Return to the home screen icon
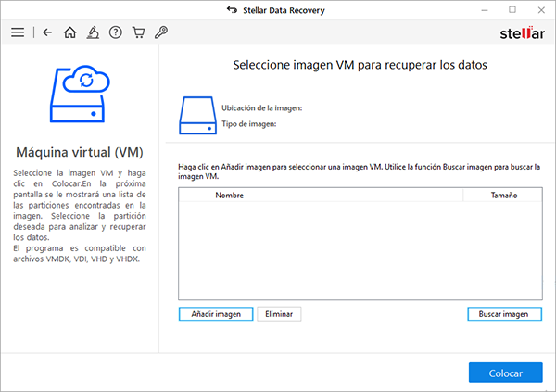 point(69,32)
